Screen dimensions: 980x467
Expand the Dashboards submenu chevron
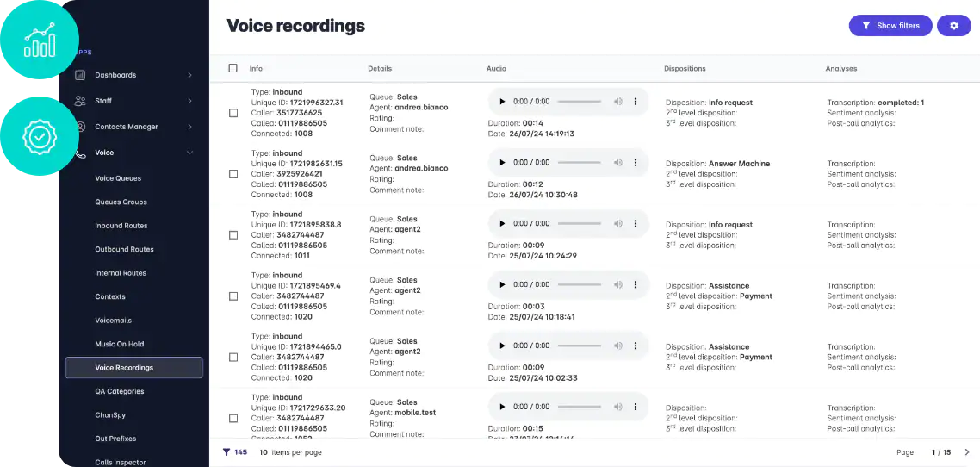point(190,75)
